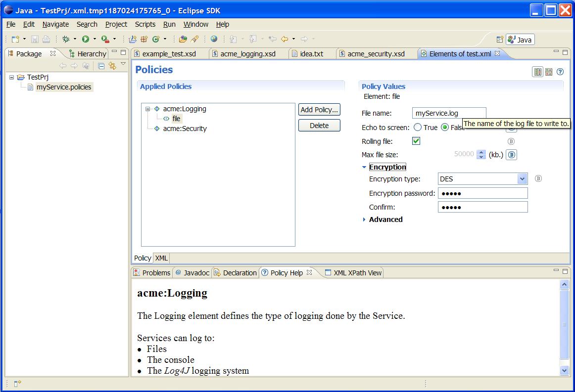Open the New Java Class dropdown arrow
Viewport: 575px width, 392px height.
(165, 39)
